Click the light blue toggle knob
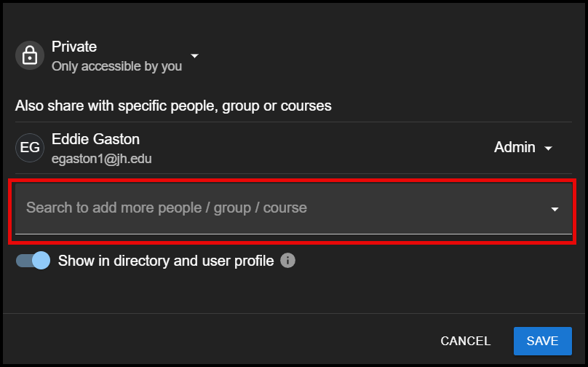 41,261
